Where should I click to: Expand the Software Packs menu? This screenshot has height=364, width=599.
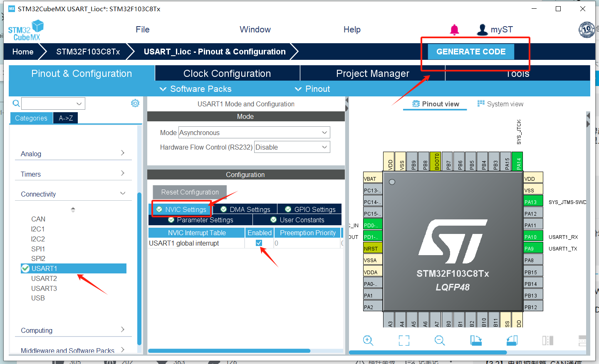[196, 89]
